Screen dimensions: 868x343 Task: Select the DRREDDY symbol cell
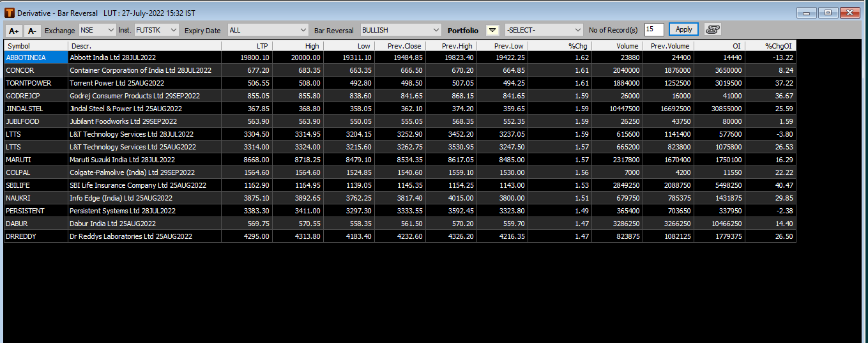pyautogui.click(x=36, y=236)
